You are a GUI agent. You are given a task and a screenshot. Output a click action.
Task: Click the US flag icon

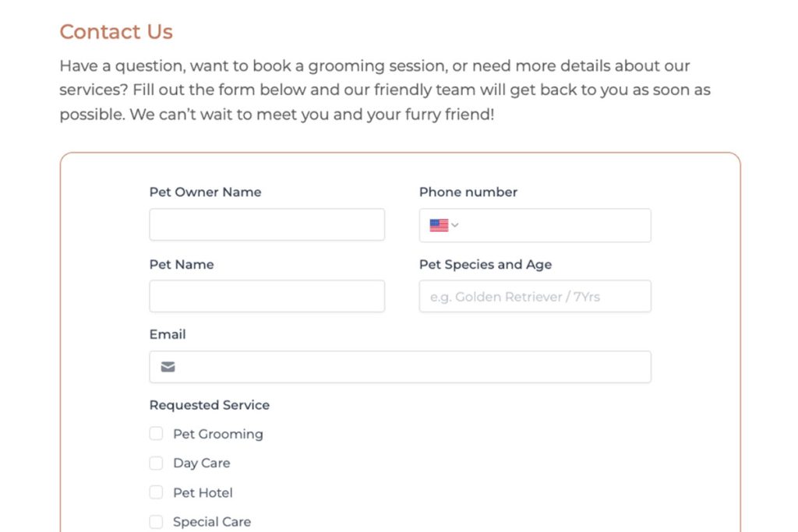tap(439, 225)
